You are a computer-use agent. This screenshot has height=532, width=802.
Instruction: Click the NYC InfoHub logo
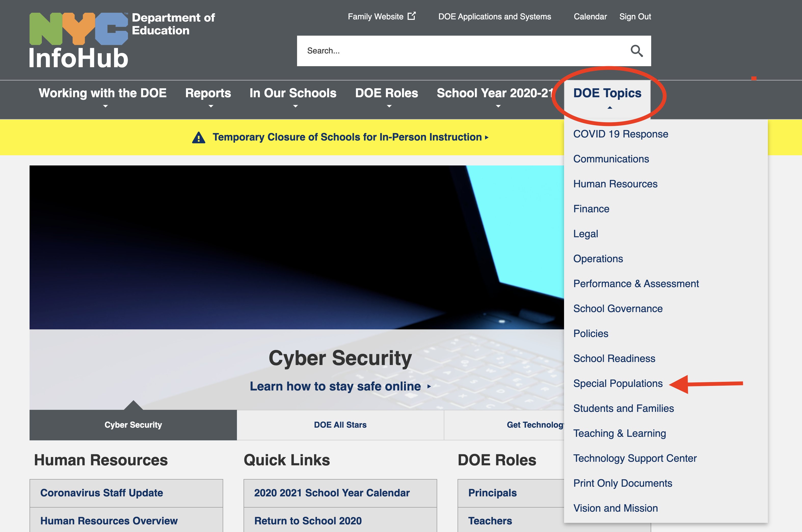pyautogui.click(x=79, y=40)
